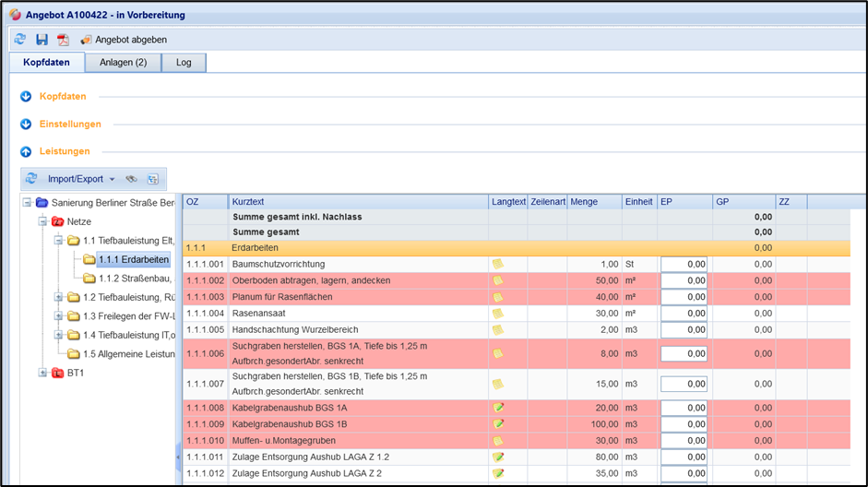
Task: Click the refresh icon in the top toolbar
Action: [20, 40]
